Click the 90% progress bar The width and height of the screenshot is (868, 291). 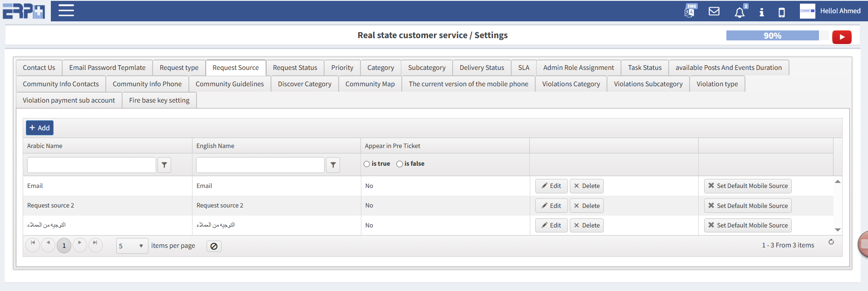pyautogui.click(x=772, y=36)
